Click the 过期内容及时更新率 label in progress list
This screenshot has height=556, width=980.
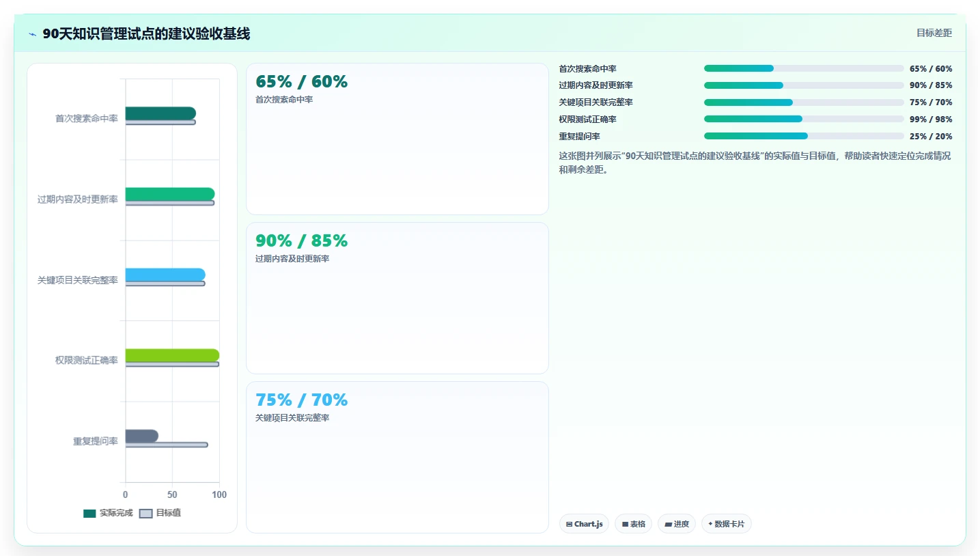coord(596,85)
